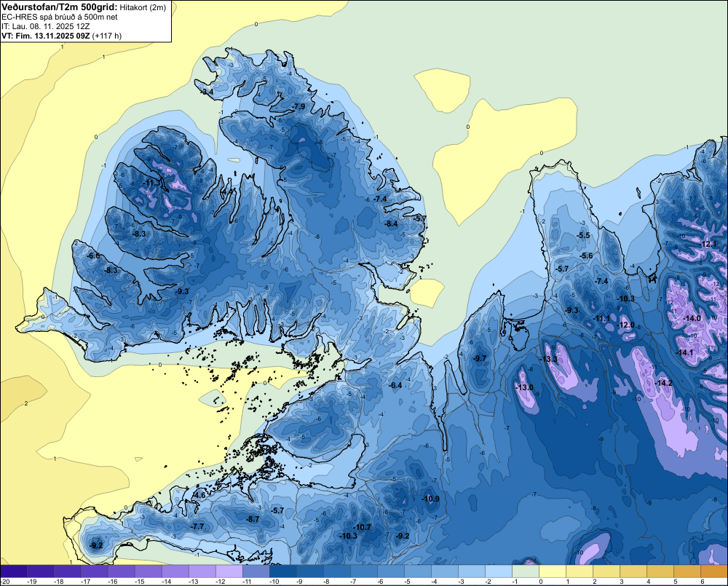This screenshot has width=728, height=586.
Task: Click the pale yellow legend swatch above 0
Action: 553,571
